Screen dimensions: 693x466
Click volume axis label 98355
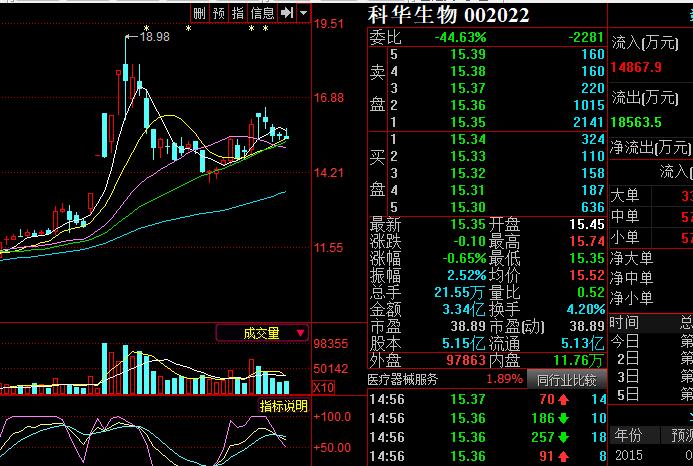(x=331, y=344)
